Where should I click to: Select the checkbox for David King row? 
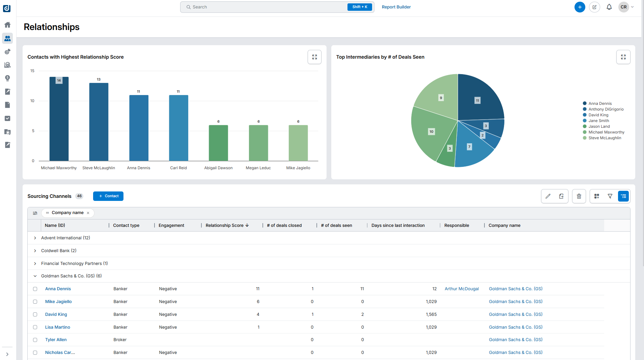point(35,314)
